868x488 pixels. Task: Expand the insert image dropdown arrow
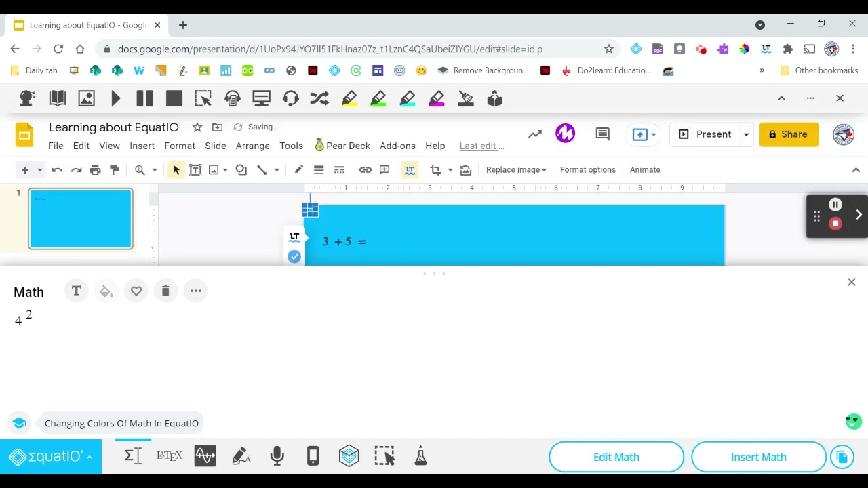point(225,170)
